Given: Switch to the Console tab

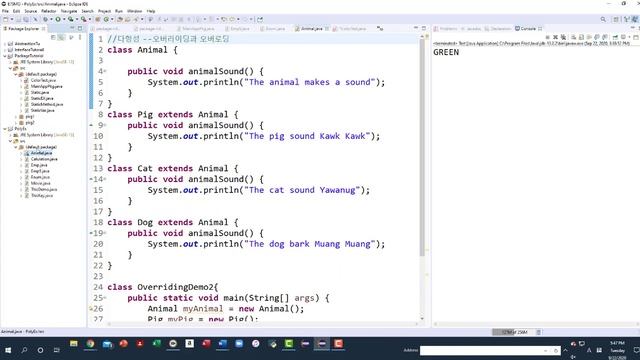Looking at the screenshot, I should pos(527,29).
